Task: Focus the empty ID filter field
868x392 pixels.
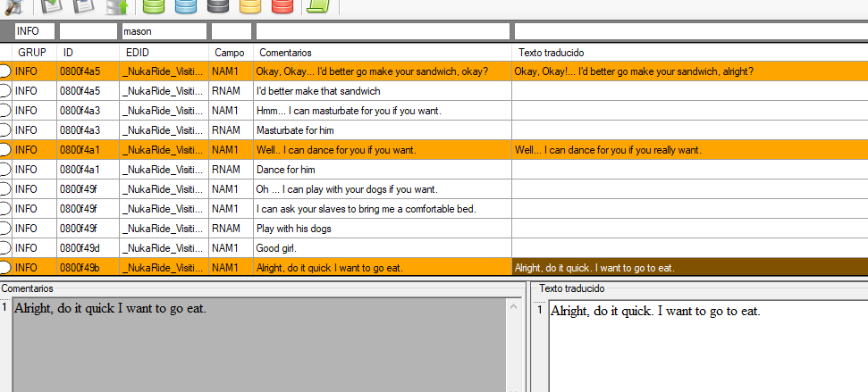Action: coord(88,31)
